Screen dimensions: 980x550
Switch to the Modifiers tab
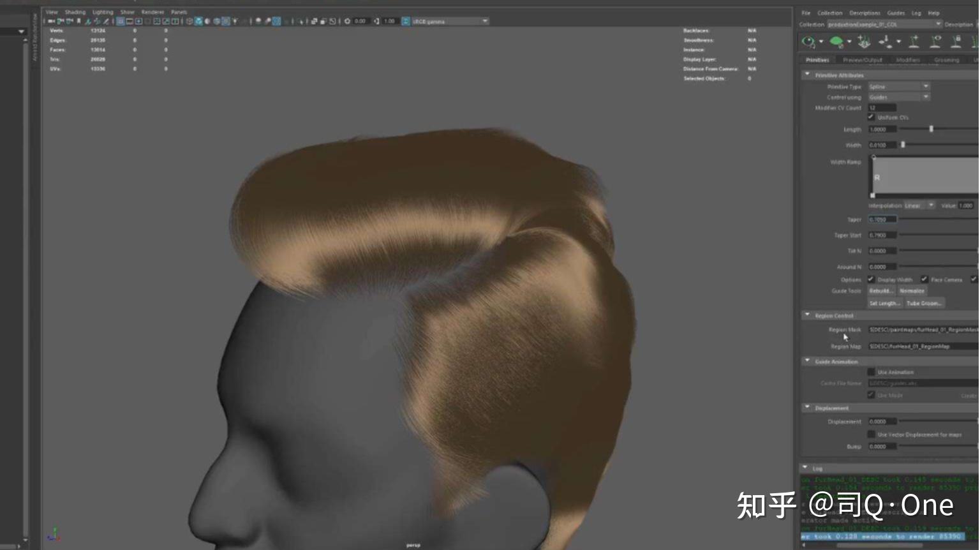tap(908, 60)
